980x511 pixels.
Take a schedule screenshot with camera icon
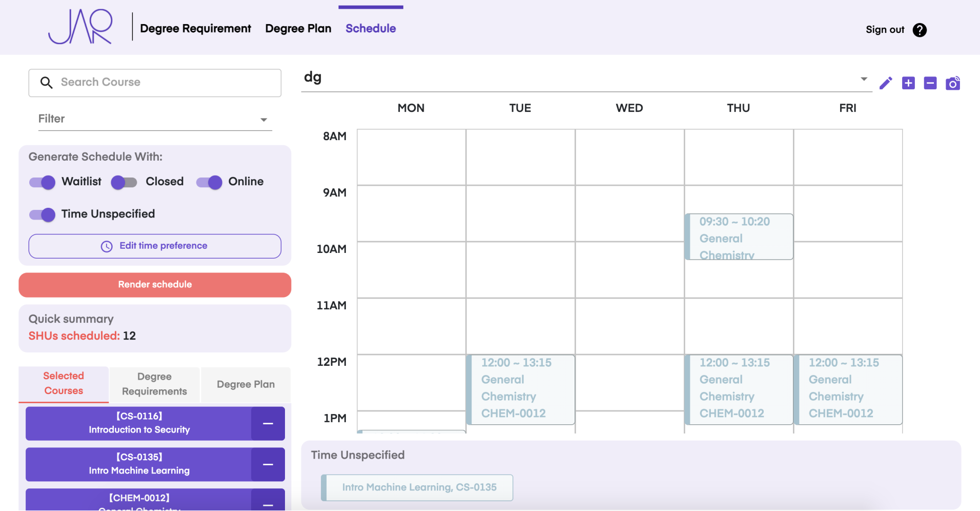coord(953,83)
